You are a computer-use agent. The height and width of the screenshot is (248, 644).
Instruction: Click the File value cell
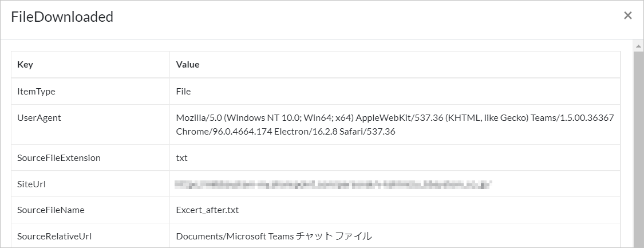[394, 92]
